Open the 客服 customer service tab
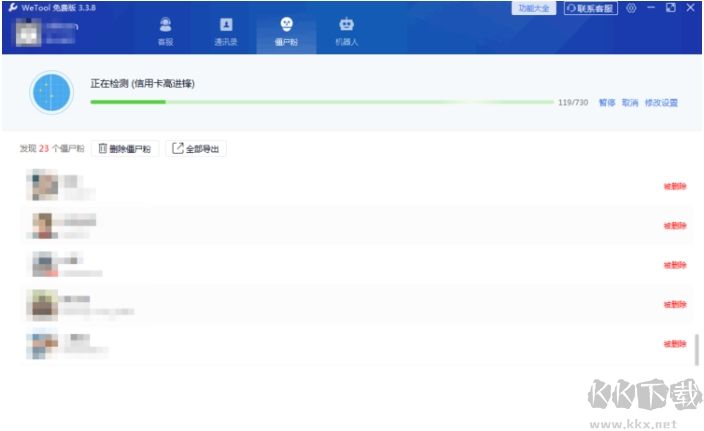This screenshot has width=704, height=431. 166,31
